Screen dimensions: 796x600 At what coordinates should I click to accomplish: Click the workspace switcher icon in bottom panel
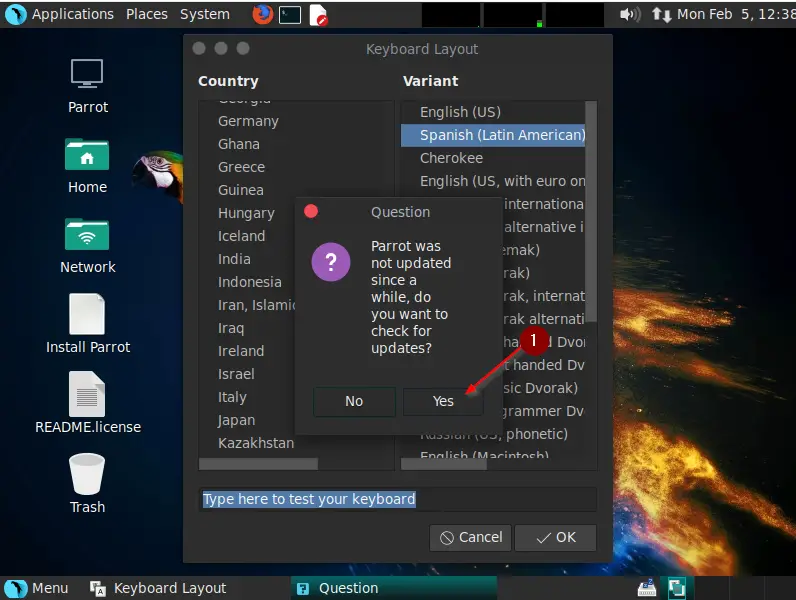677,588
